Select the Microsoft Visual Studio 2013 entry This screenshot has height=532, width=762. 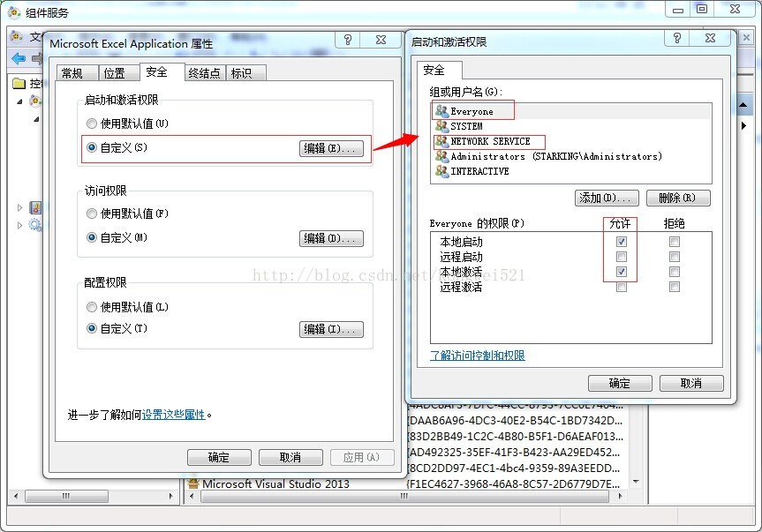(268, 483)
